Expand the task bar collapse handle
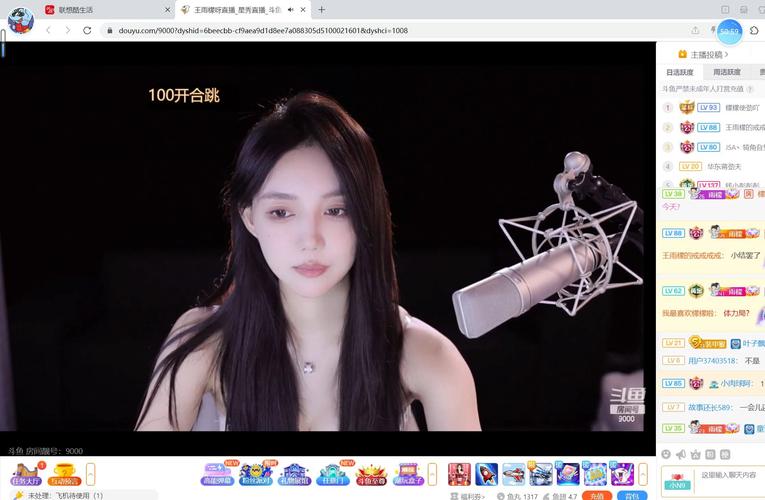765x500 pixels. click(91, 474)
